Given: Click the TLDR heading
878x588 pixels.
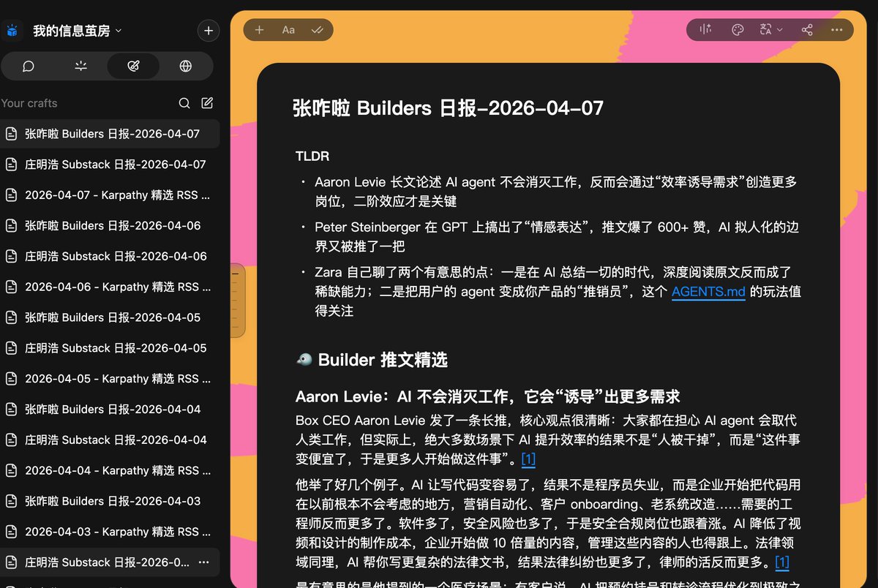Looking at the screenshot, I should [x=312, y=157].
